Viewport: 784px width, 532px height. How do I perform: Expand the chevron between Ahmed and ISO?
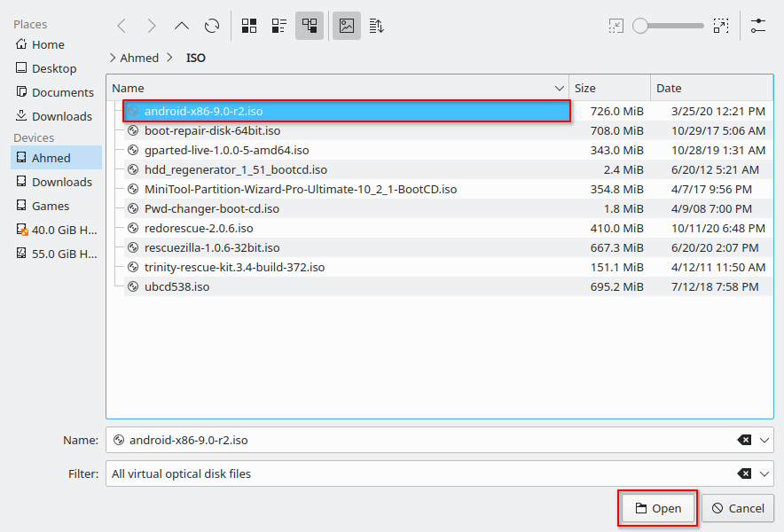[x=170, y=58]
